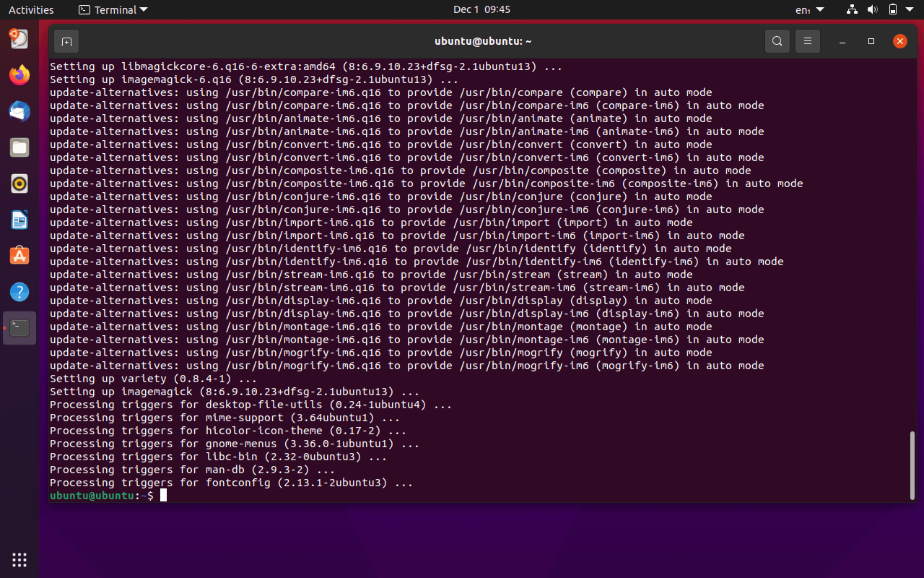Click the volume icon in the top bar
The height and width of the screenshot is (578, 924).
click(x=873, y=9)
